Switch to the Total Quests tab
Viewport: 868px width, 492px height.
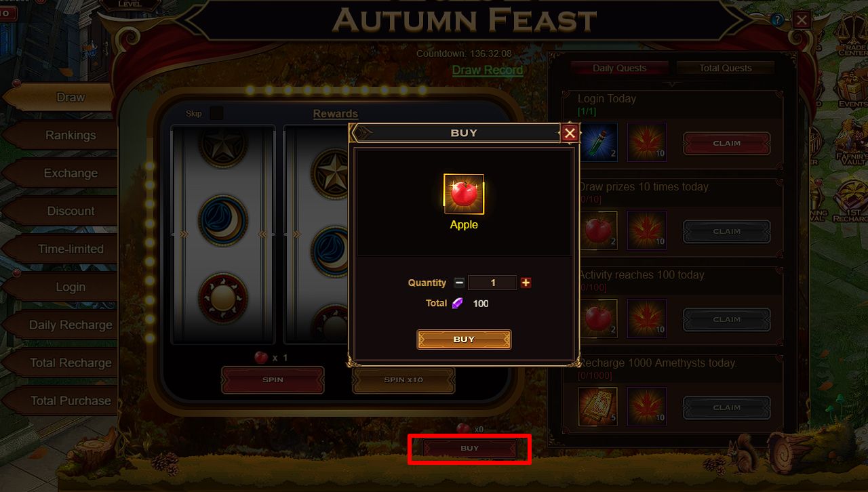[726, 68]
